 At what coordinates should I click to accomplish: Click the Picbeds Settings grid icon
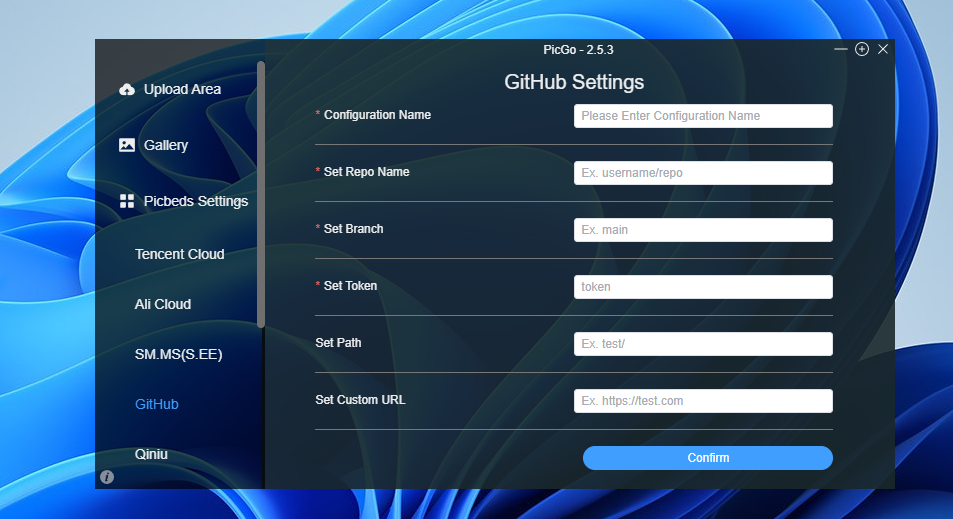127,201
